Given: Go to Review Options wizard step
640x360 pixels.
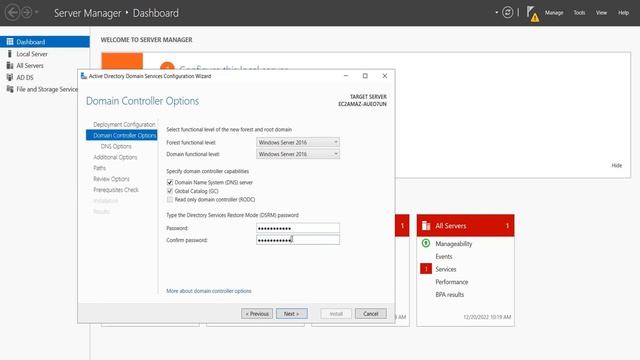Looking at the screenshot, I should tap(111, 179).
